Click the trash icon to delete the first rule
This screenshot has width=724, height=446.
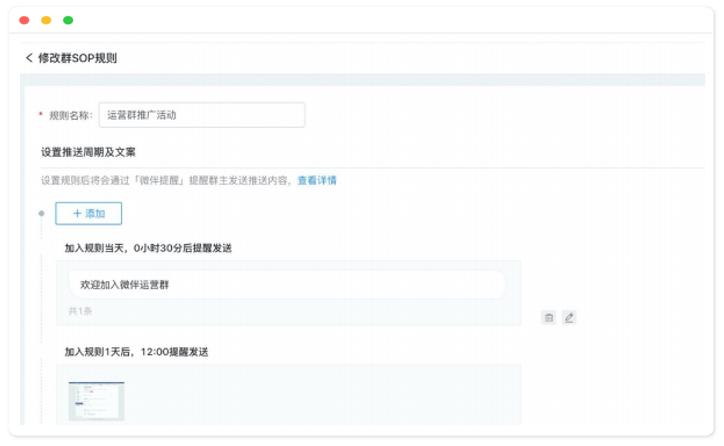548,318
